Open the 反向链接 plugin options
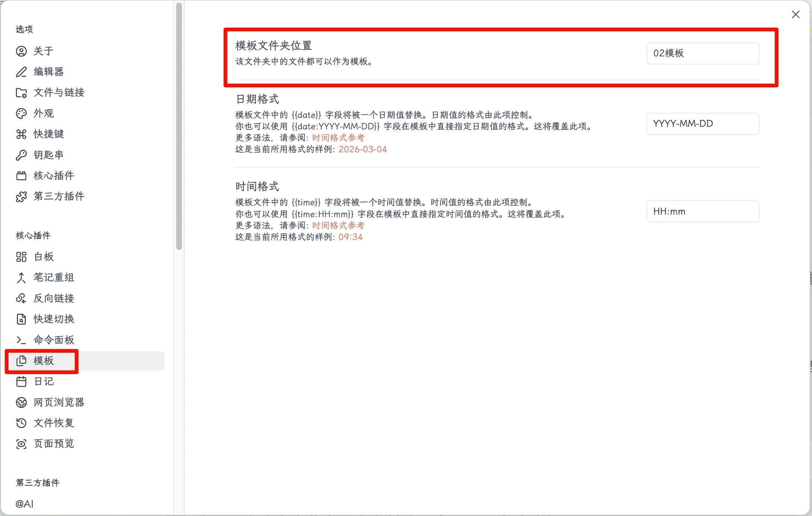The width and height of the screenshot is (812, 516). tap(54, 299)
